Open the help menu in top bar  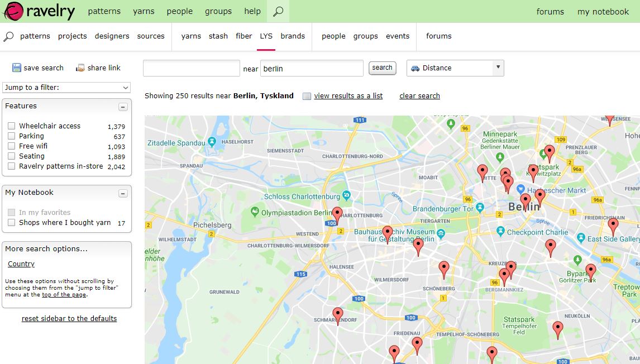(252, 11)
